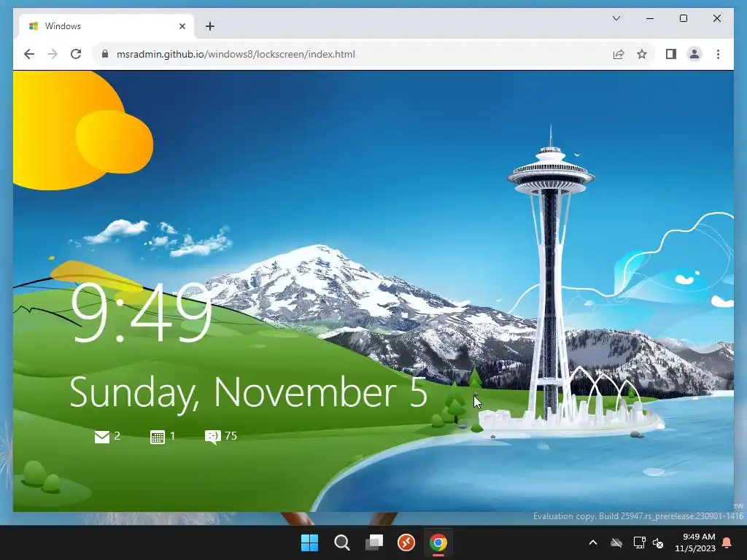Close the Chrome window
This screenshot has width=747, height=560.
[717, 18]
